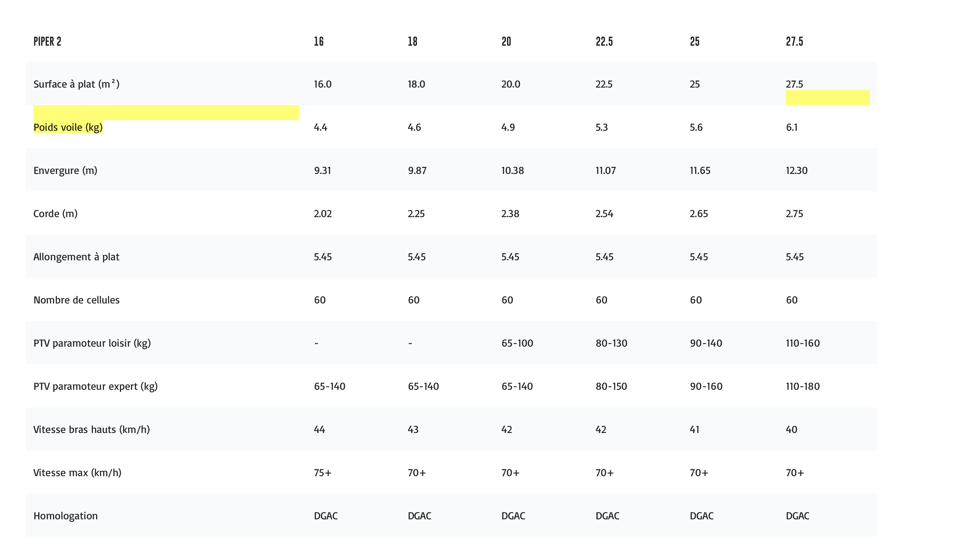Screen dimensions: 969x560
Task: Click the highlighted Poids voile (kg) label
Action: pyautogui.click(x=68, y=127)
